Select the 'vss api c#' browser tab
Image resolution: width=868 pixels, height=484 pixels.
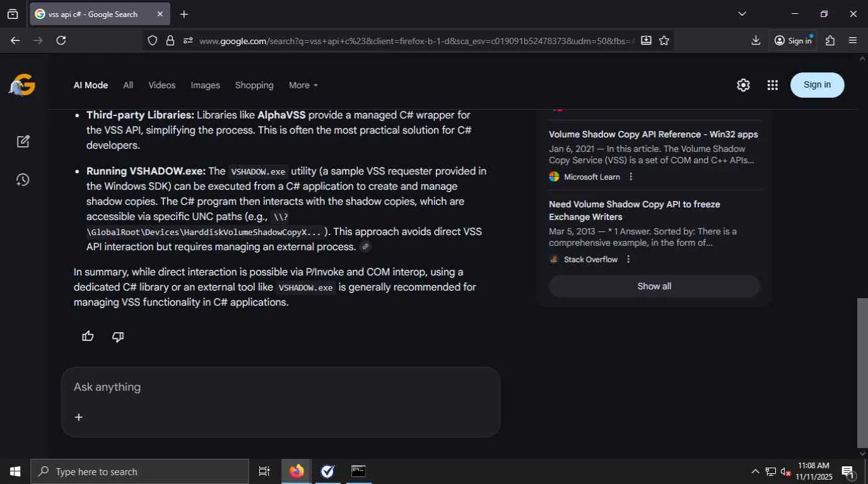pyautogui.click(x=100, y=14)
